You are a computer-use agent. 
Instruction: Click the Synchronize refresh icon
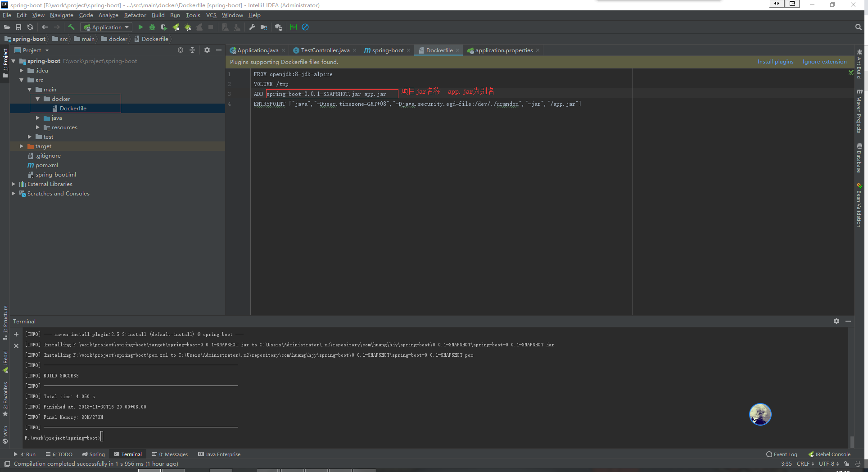(x=30, y=27)
